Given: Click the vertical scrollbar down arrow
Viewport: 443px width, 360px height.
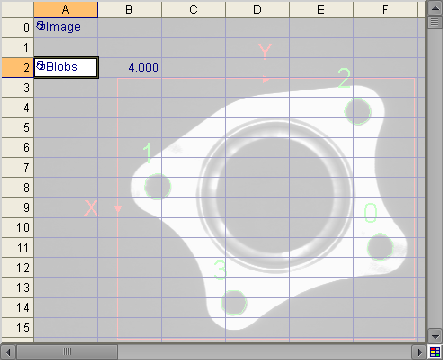Looking at the screenshot, I should coord(435,336).
